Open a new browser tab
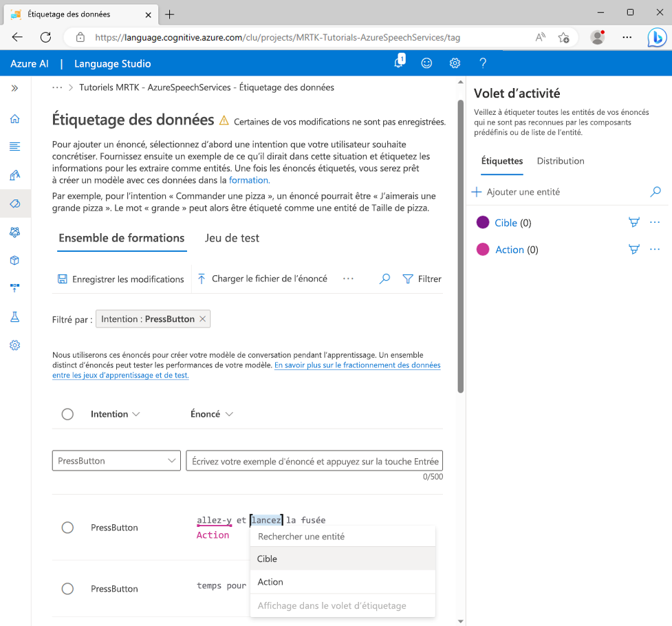 170,14
